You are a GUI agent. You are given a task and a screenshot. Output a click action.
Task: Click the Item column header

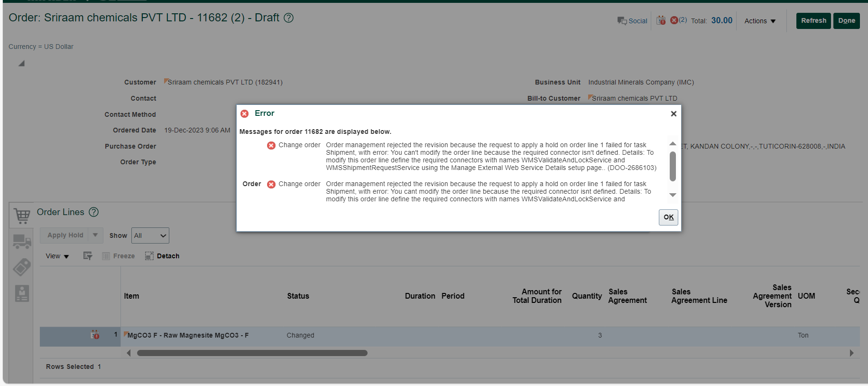[x=132, y=296]
